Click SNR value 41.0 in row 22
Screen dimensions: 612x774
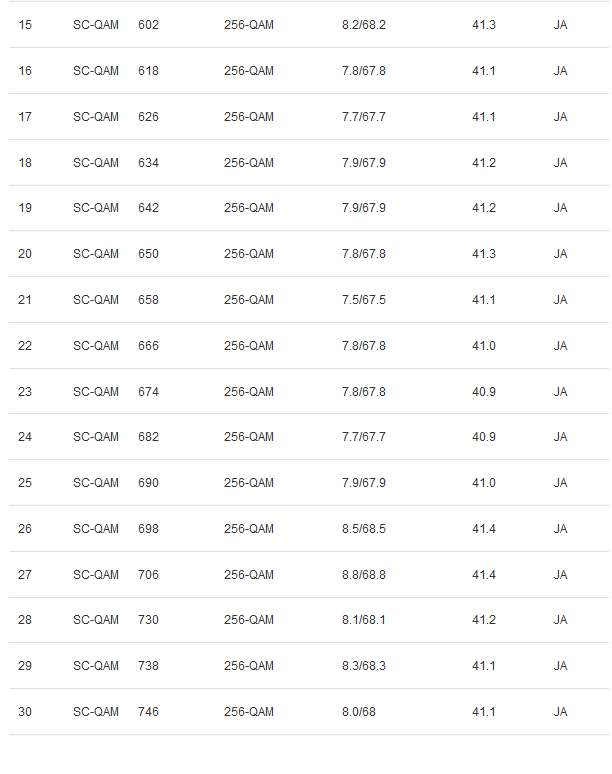point(484,346)
